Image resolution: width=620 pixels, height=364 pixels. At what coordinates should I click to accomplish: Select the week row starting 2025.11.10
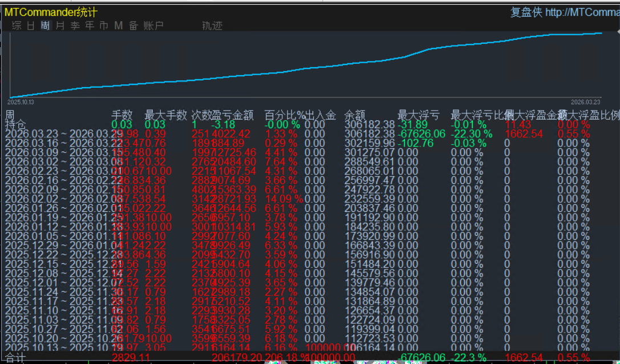[x=310, y=310]
